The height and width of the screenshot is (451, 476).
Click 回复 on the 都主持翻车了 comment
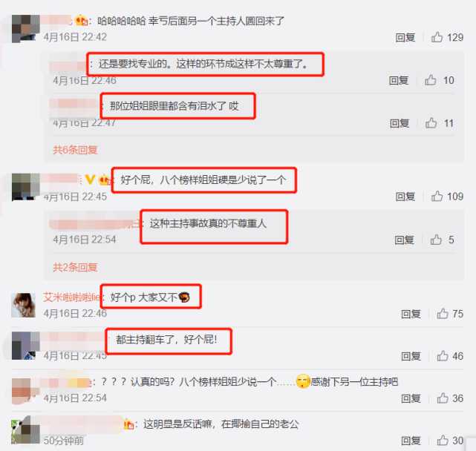(411, 356)
